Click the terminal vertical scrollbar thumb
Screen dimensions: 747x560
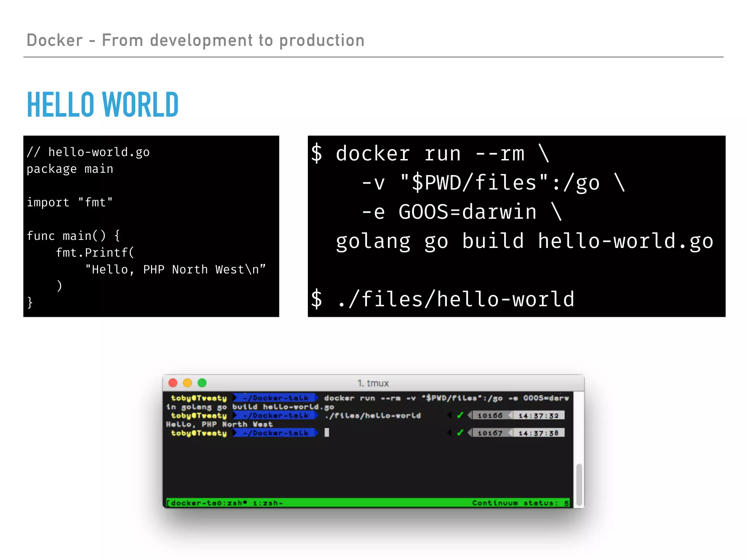(579, 484)
